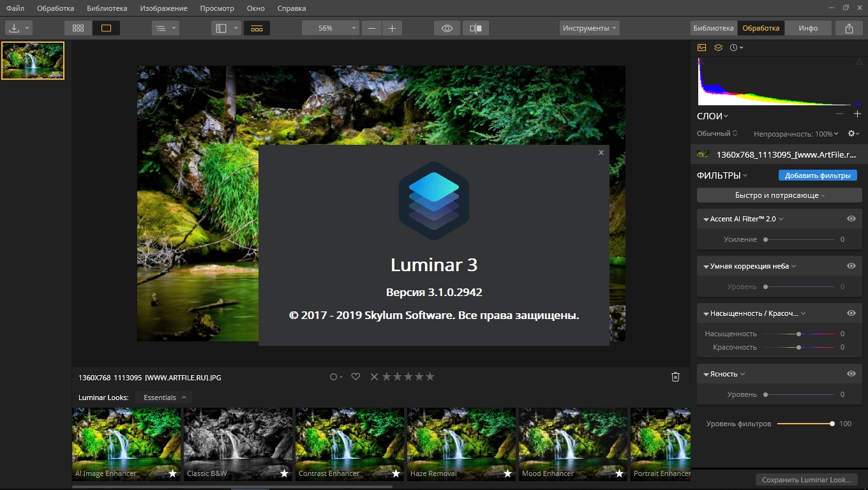Open the Файл menu
The height and width of the screenshot is (490, 868).
click(x=15, y=8)
